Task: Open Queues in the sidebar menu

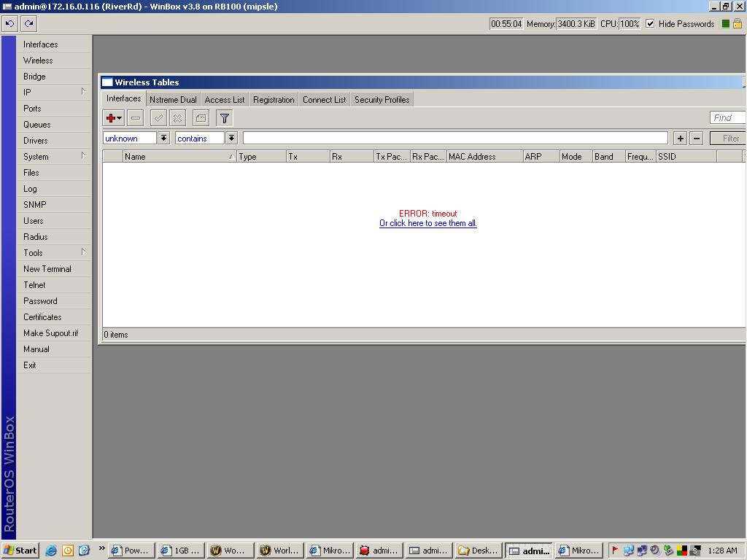Action: (x=53, y=124)
